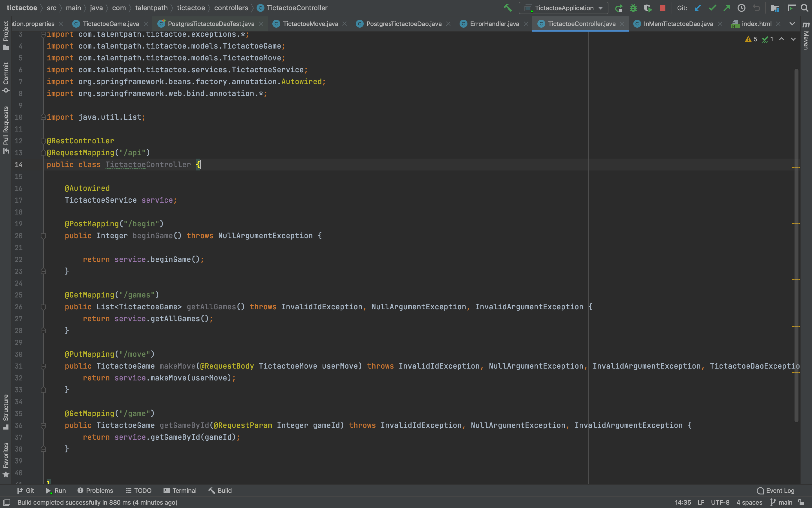Screen dimensions: 812x508
Task: Push commits with the green arrow icon
Action: [727, 8]
